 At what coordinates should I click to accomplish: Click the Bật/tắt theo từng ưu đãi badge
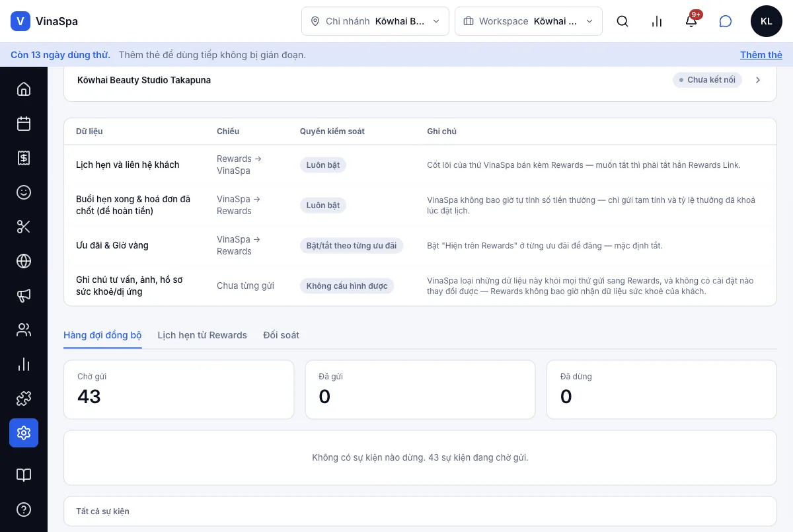352,246
